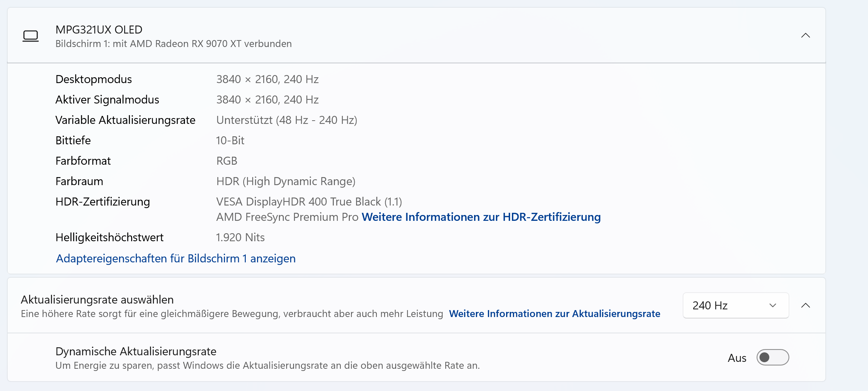Collapse the MPG321UX OLED display details section

[805, 35]
